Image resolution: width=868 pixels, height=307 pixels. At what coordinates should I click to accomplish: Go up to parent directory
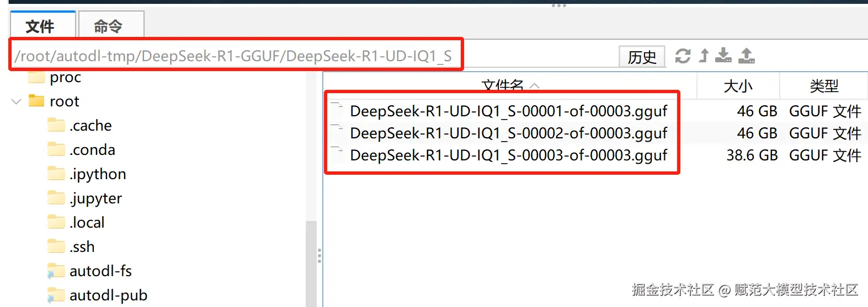(x=704, y=56)
